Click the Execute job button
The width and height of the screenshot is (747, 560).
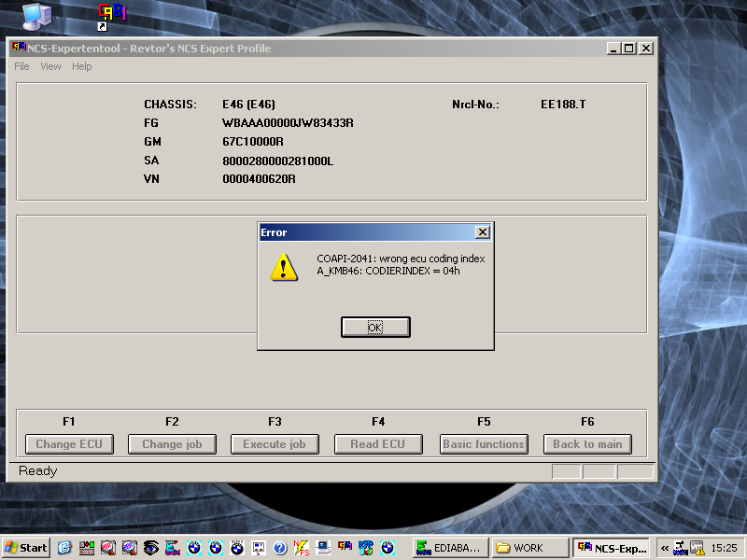[275, 444]
